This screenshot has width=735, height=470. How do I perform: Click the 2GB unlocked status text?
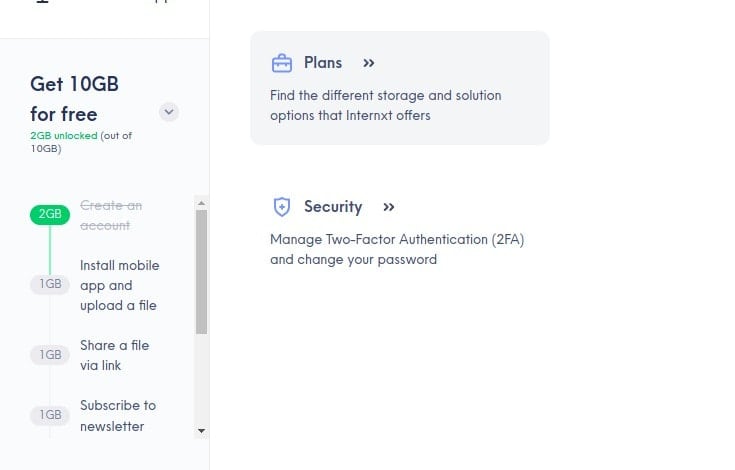coord(64,135)
